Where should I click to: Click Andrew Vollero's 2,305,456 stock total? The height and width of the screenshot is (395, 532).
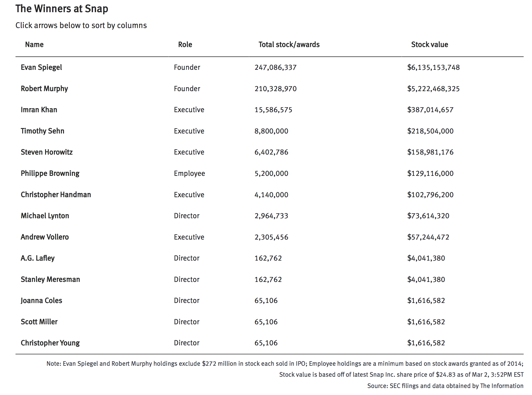pos(271,237)
